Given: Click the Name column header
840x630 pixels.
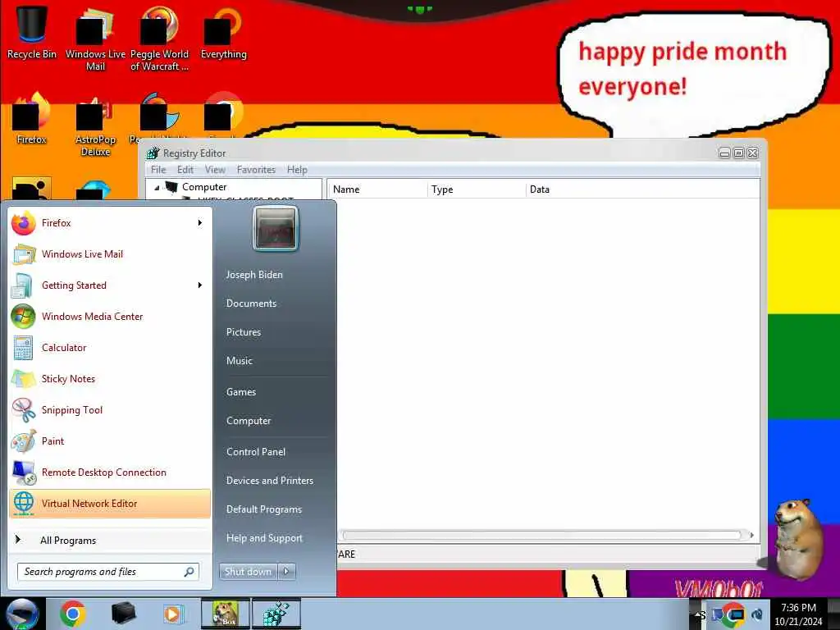Looking at the screenshot, I should click(x=378, y=189).
